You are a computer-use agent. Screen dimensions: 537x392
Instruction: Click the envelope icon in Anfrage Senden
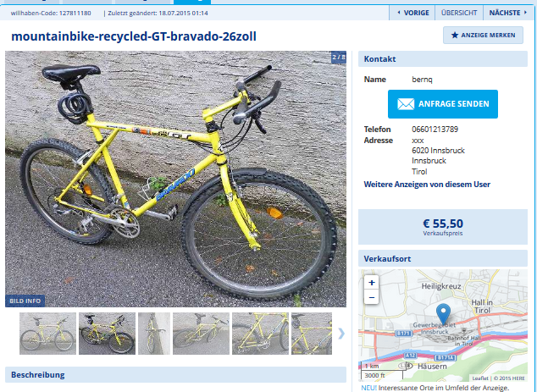point(406,104)
